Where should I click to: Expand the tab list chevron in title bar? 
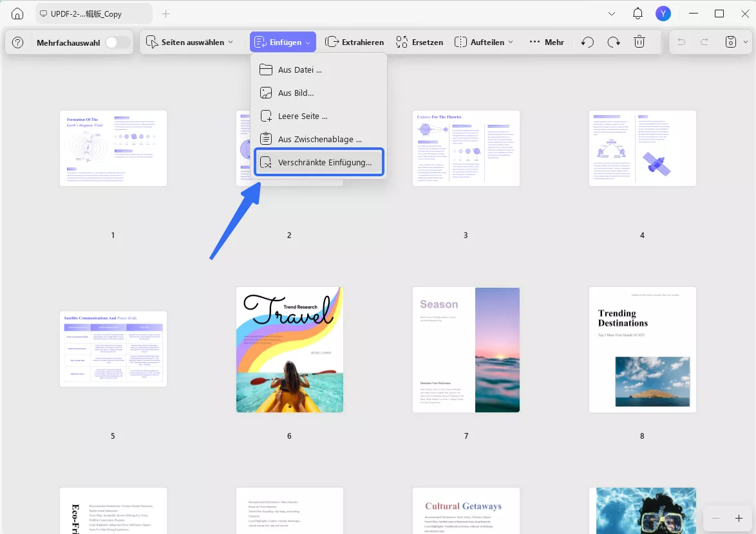pos(611,14)
